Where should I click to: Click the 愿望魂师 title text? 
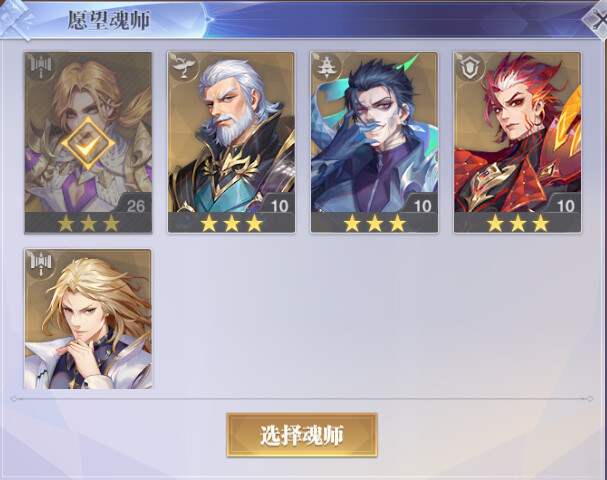click(109, 20)
